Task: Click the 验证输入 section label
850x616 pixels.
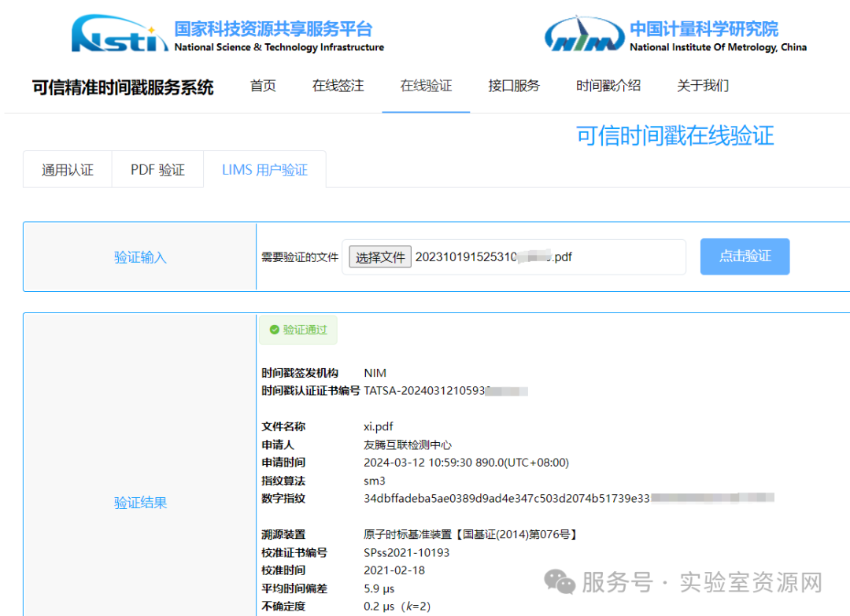Action: [140, 256]
